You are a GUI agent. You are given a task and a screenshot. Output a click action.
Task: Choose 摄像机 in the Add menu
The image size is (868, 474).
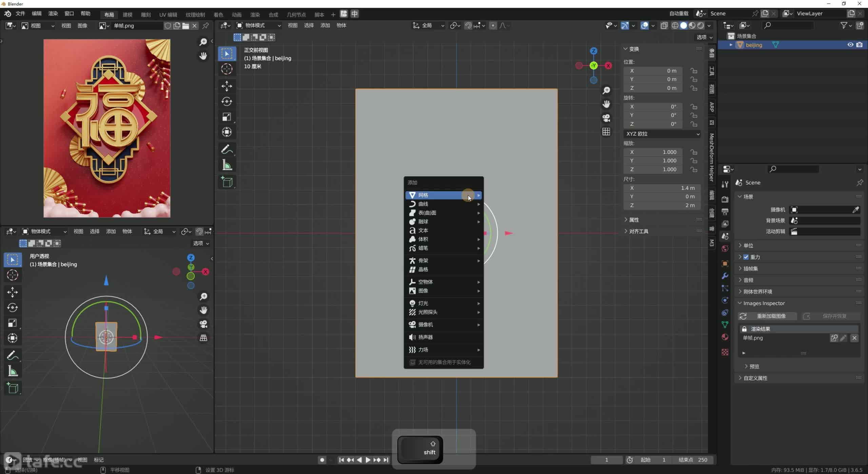point(443,325)
